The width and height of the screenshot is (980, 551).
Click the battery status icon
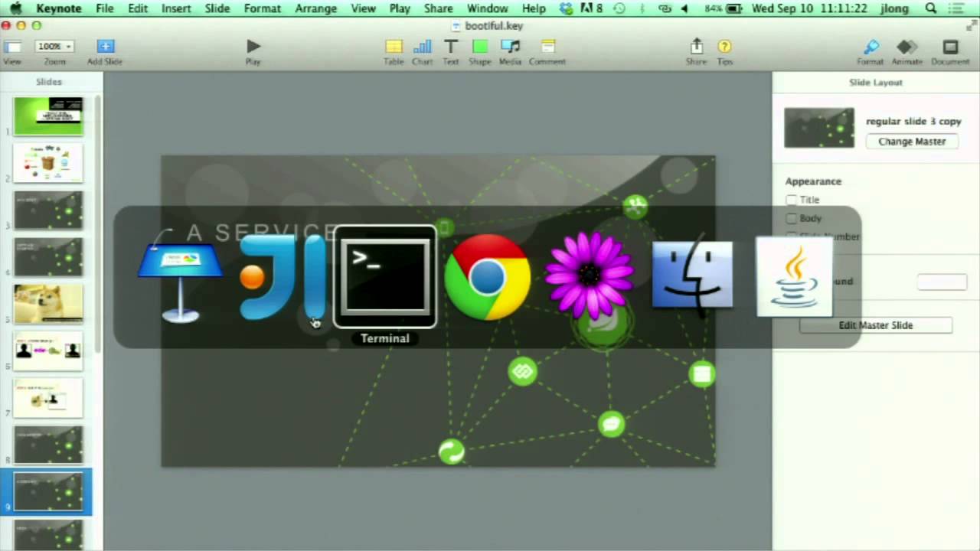pos(733,8)
